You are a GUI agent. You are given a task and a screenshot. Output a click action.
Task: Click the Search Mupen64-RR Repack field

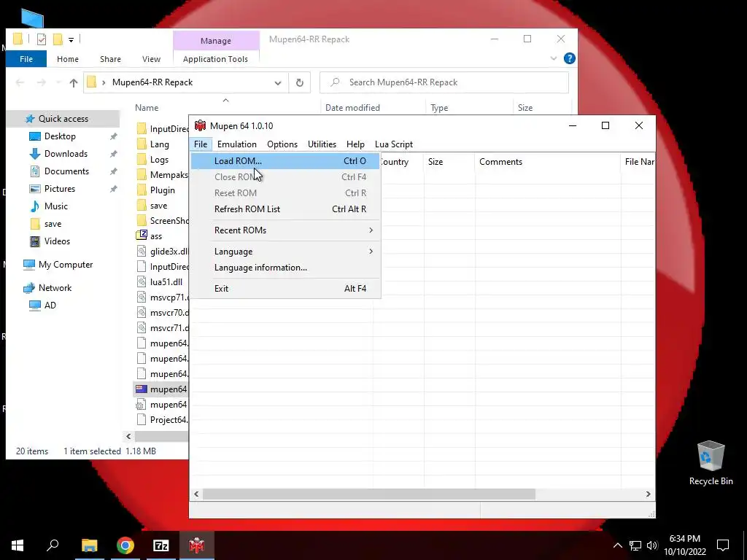(x=444, y=82)
